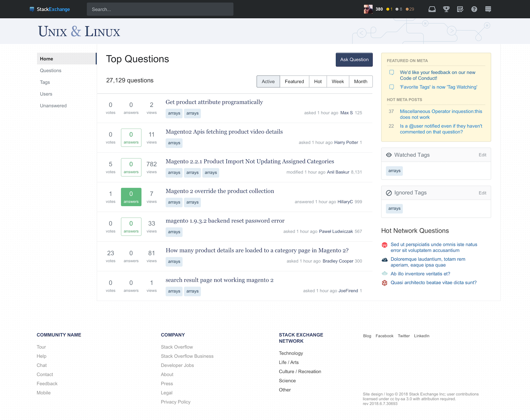Image resolution: width=530 pixels, height=420 pixels.
Task: Open the achievements trophy icon
Action: pos(446,9)
